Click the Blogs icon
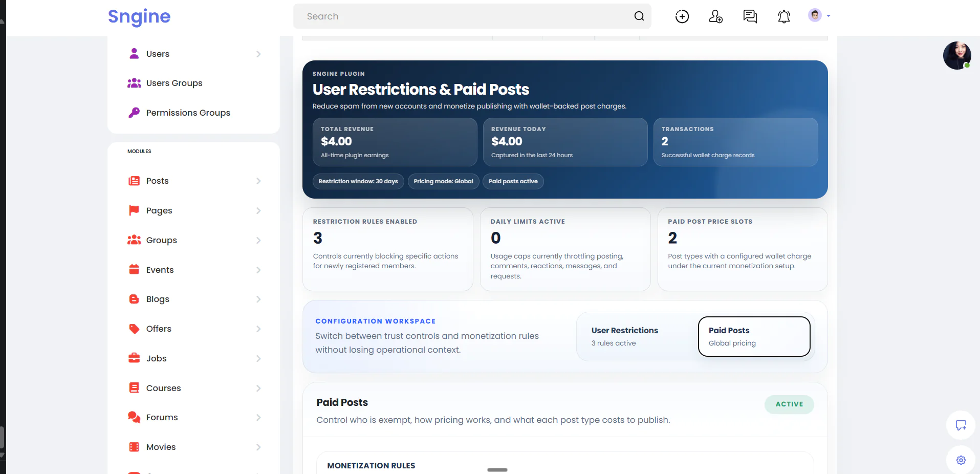Screen dimensions: 980x474 [x=134, y=299]
